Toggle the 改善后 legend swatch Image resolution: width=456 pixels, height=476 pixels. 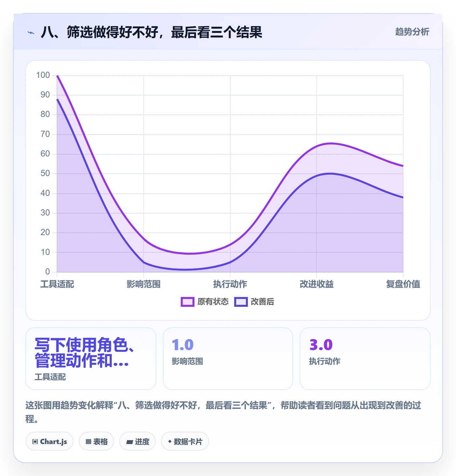[x=241, y=302]
